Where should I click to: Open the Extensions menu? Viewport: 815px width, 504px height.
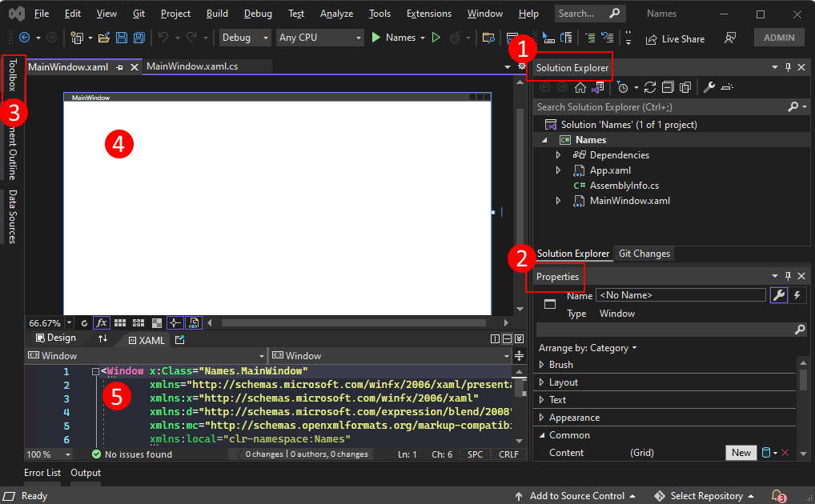click(x=428, y=13)
